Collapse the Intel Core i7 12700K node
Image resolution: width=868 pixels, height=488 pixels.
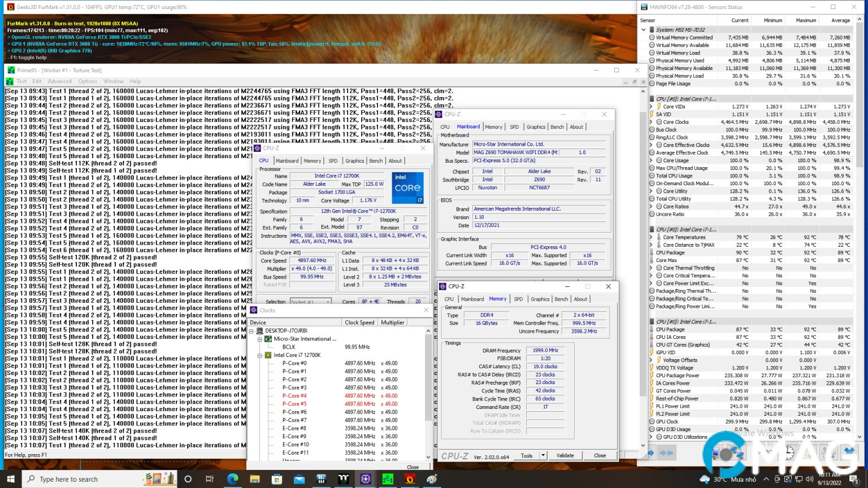click(x=260, y=355)
